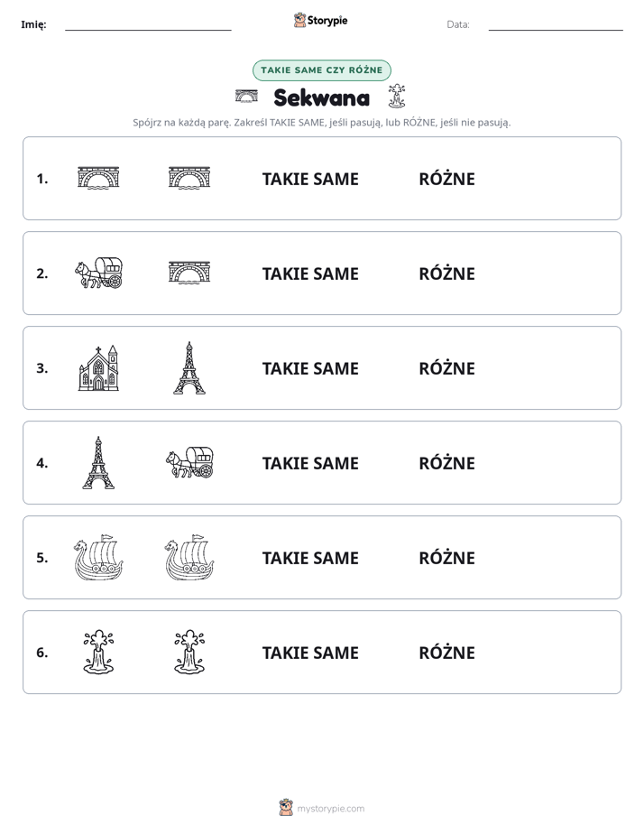Click the second fountain icon in row 6

pyautogui.click(x=189, y=652)
